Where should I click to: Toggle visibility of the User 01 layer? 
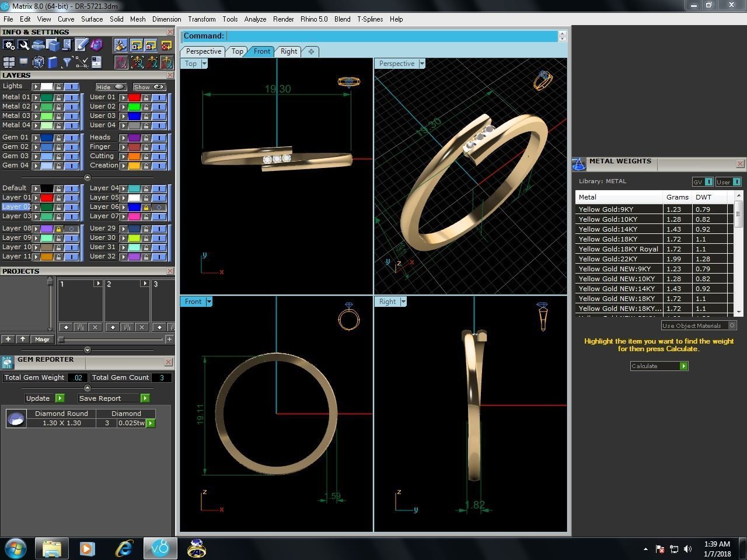pyautogui.click(x=159, y=97)
